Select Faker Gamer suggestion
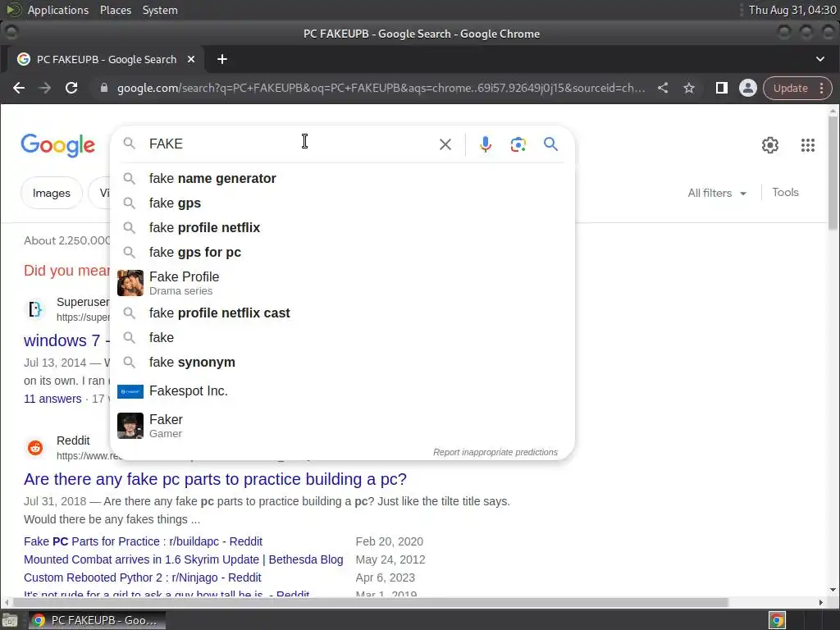Viewport: 840px width, 630px height. [342, 426]
